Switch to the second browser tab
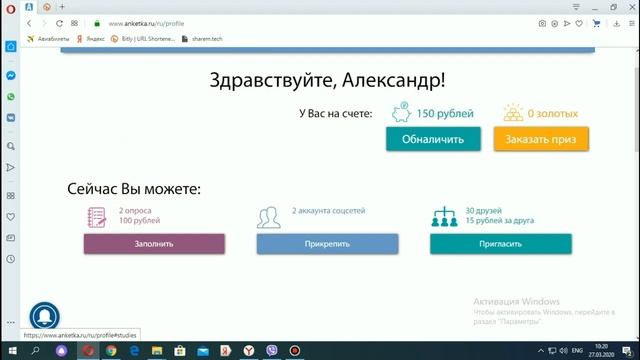The height and width of the screenshot is (360, 640). coord(47,7)
